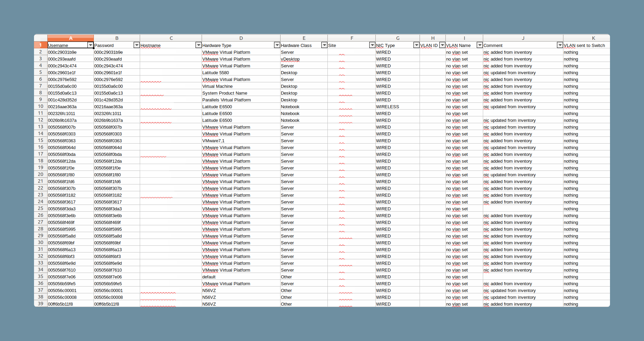The image size is (644, 341).
Task: Click the VMware7,1 hardware type cell
Action: (x=241, y=141)
